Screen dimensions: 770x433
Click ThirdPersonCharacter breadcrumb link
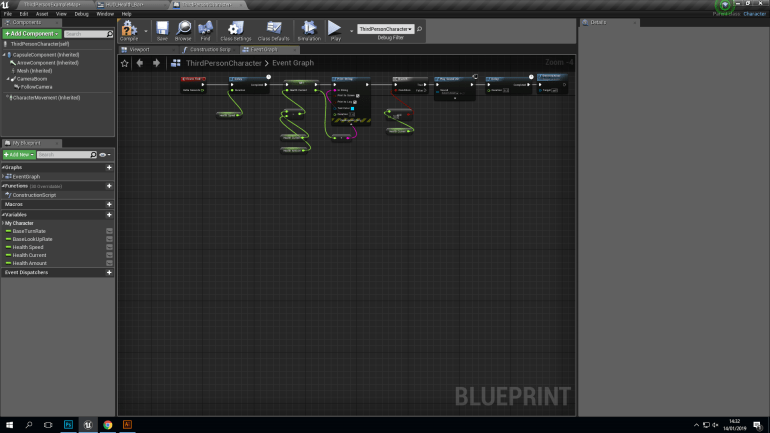coord(223,63)
